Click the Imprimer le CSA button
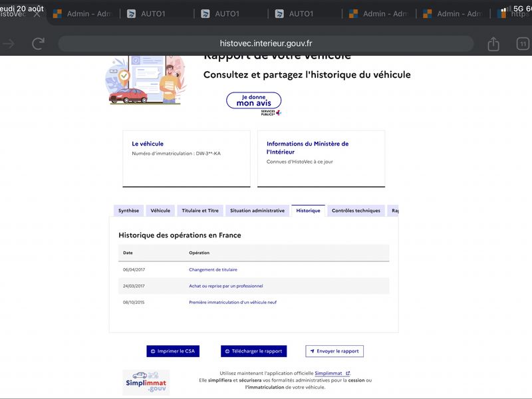 click(x=173, y=351)
